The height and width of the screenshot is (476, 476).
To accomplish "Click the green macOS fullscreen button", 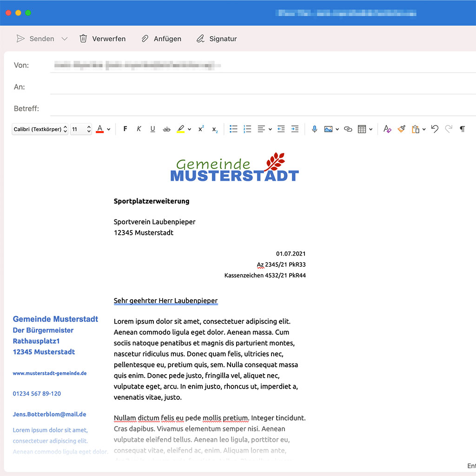I will 28,13.
